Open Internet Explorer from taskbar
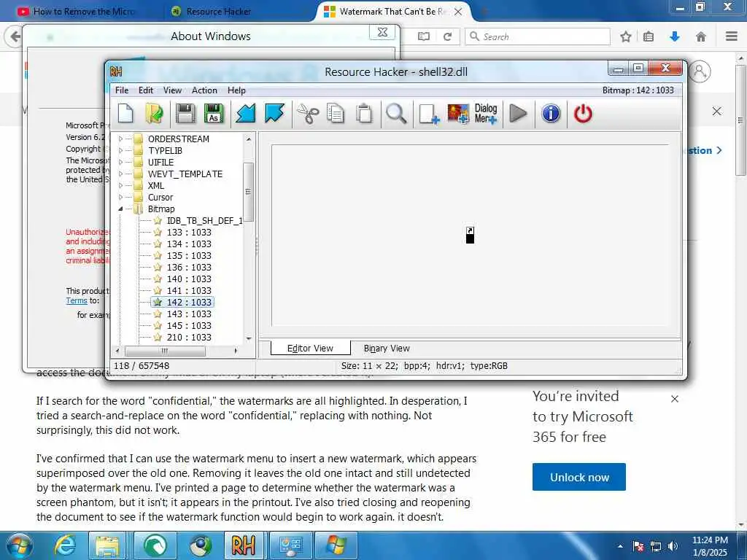747x560 pixels. click(65, 545)
